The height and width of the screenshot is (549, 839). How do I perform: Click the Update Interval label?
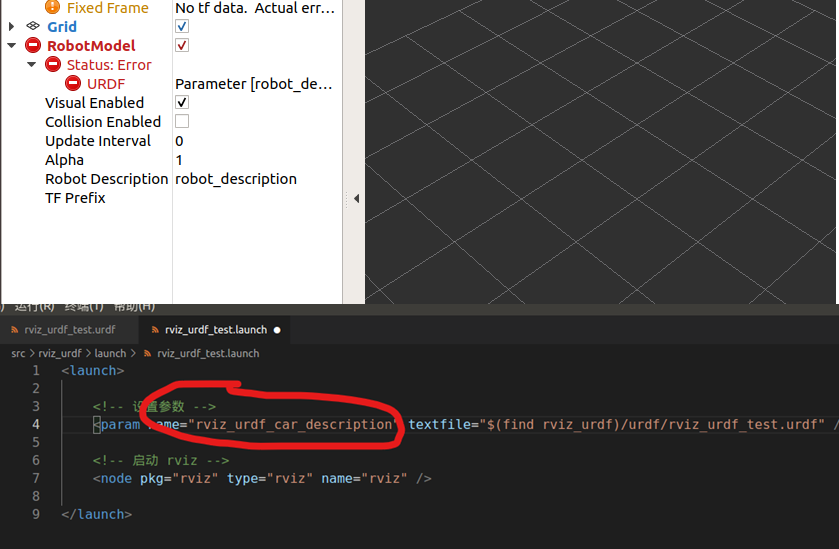point(98,141)
